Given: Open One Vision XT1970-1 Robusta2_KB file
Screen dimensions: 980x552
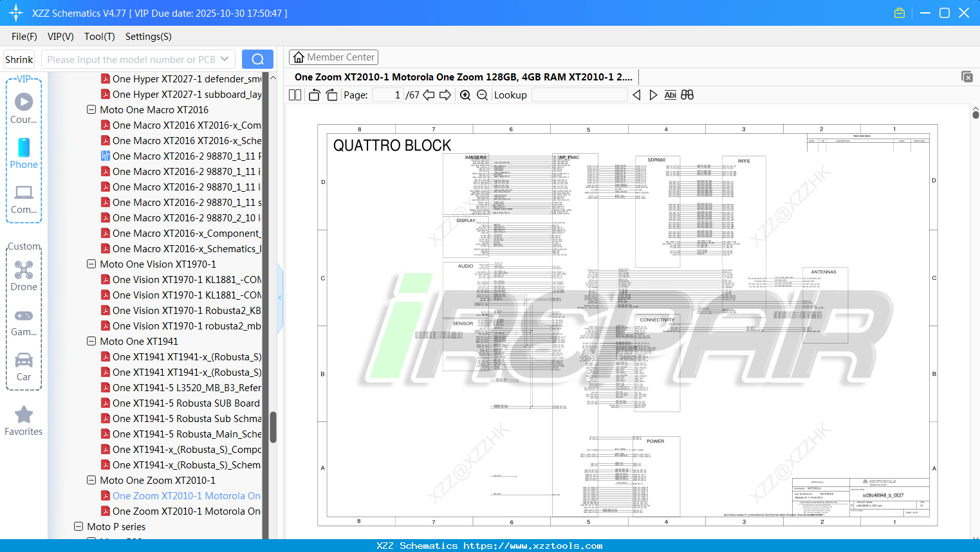Looking at the screenshot, I should [x=187, y=311].
